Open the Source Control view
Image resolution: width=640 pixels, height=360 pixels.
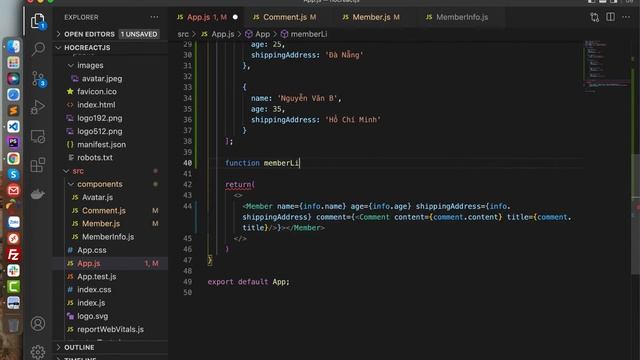pyautogui.click(x=39, y=78)
